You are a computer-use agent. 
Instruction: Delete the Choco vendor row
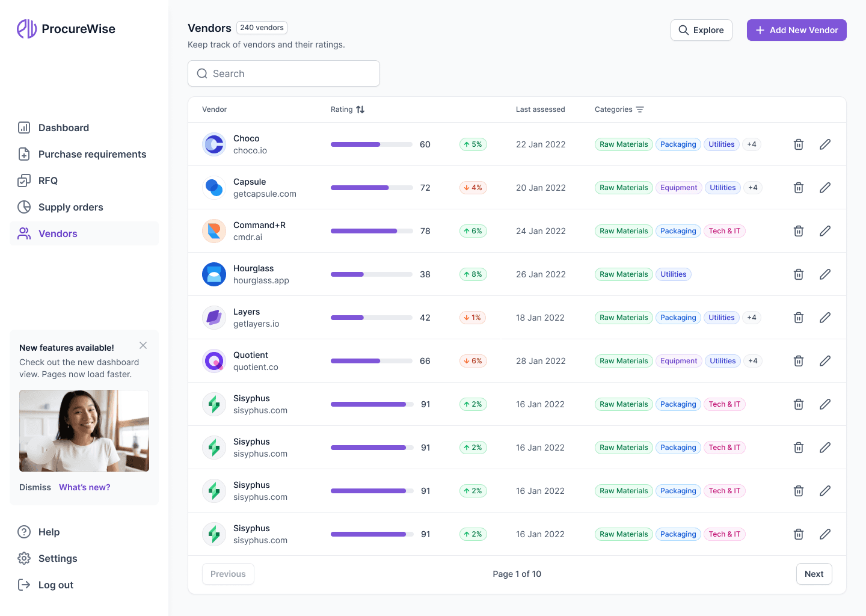click(799, 144)
